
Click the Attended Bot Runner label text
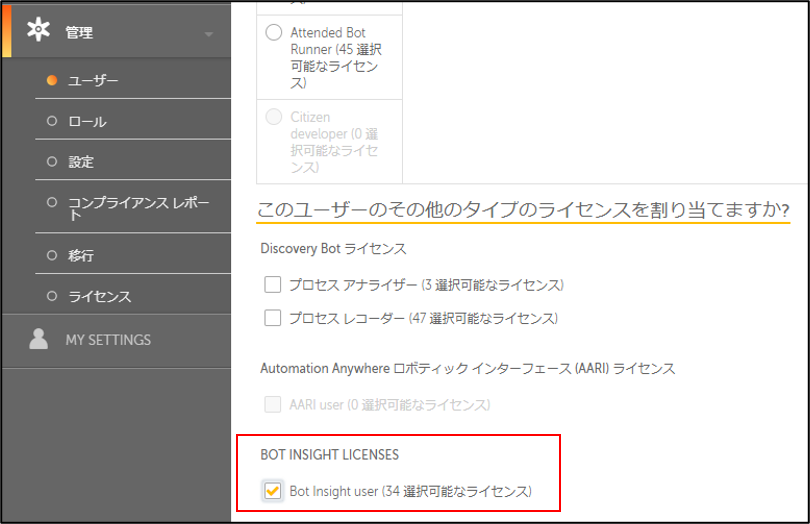click(x=336, y=57)
